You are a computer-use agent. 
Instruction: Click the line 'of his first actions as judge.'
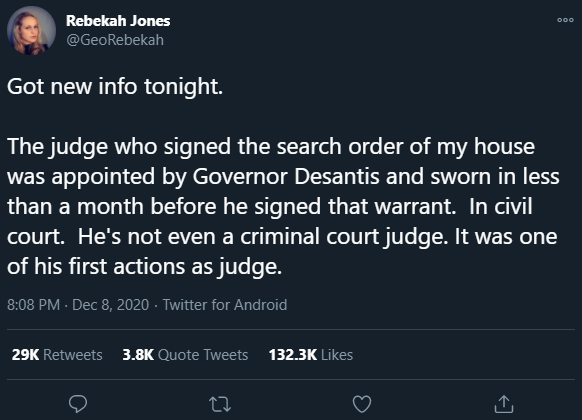(144, 267)
